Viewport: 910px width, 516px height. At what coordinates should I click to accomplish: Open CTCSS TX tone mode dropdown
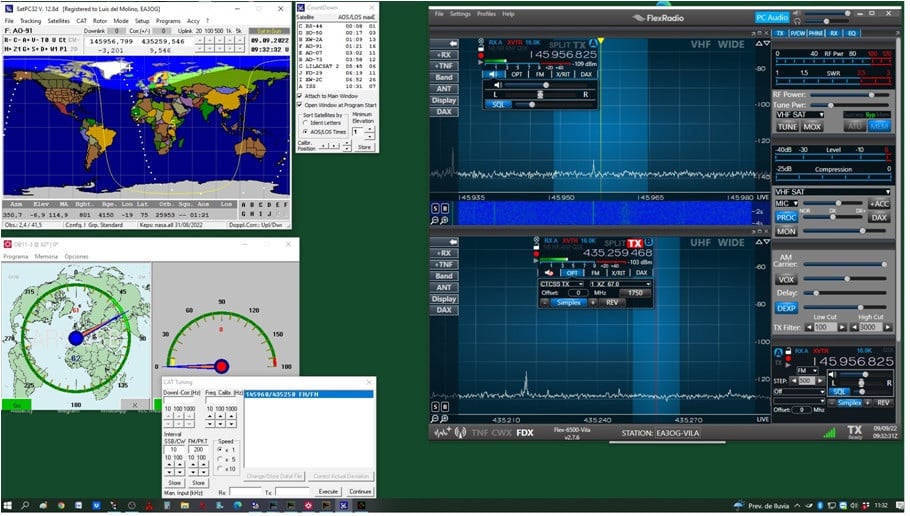562,284
